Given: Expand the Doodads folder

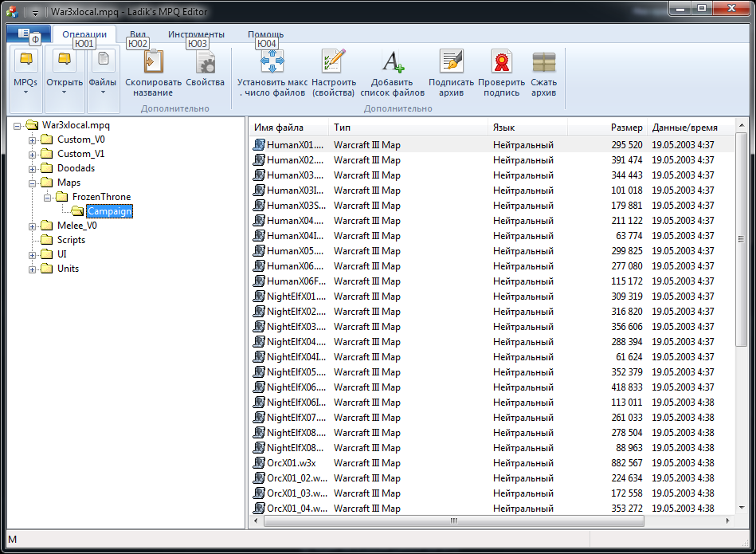Looking at the screenshot, I should click(x=33, y=169).
